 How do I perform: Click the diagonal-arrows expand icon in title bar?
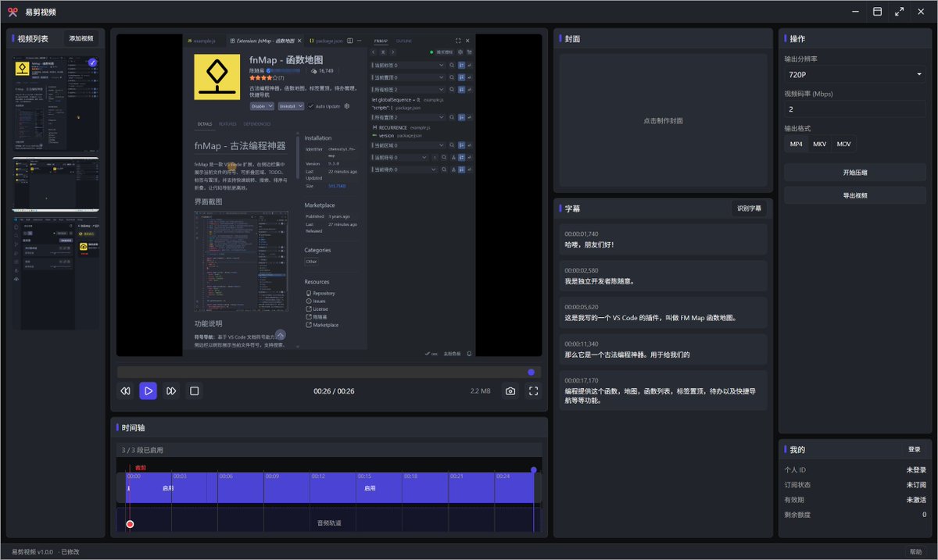coord(899,12)
